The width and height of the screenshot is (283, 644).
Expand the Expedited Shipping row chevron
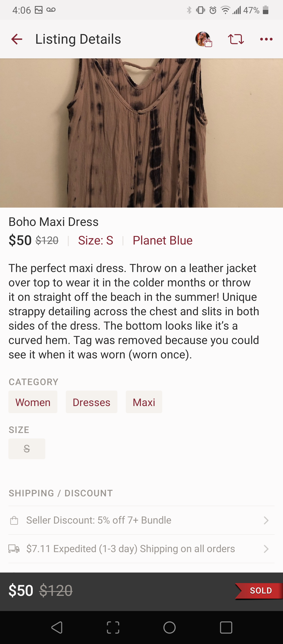pos(266,549)
